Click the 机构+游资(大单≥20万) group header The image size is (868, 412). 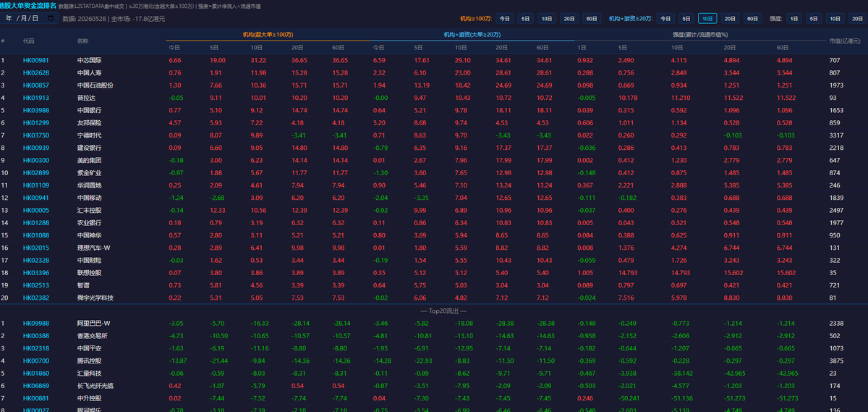point(472,34)
